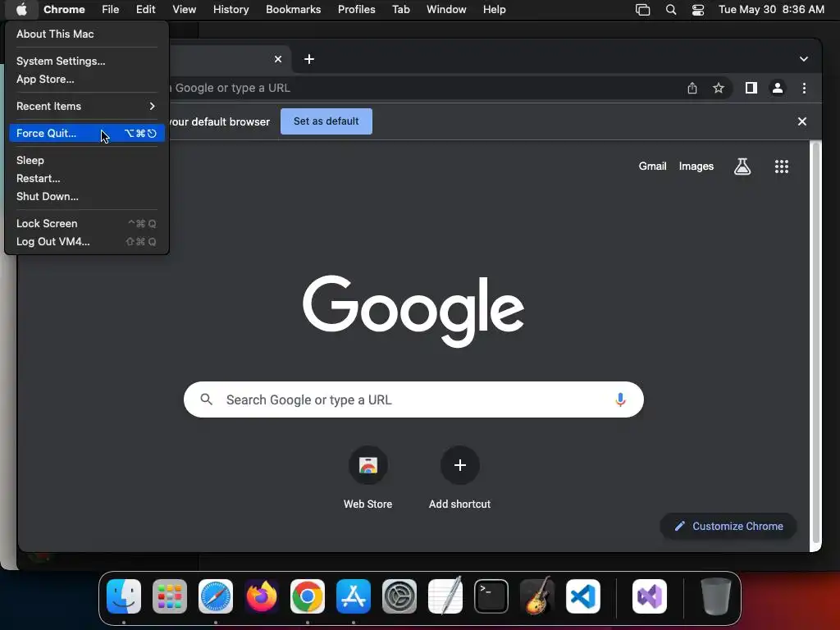
Task: Choose Shut Down… from Apple menu
Action: click(87, 197)
